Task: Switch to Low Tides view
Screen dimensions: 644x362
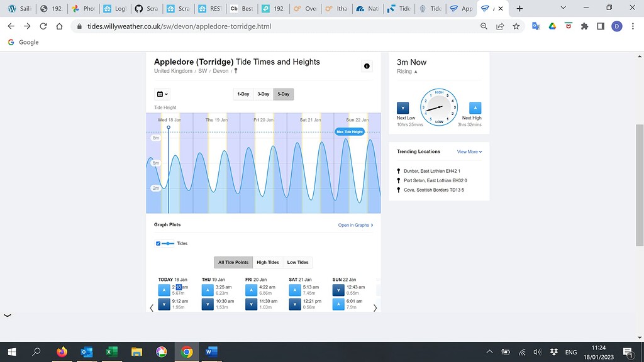Action: coord(297,262)
